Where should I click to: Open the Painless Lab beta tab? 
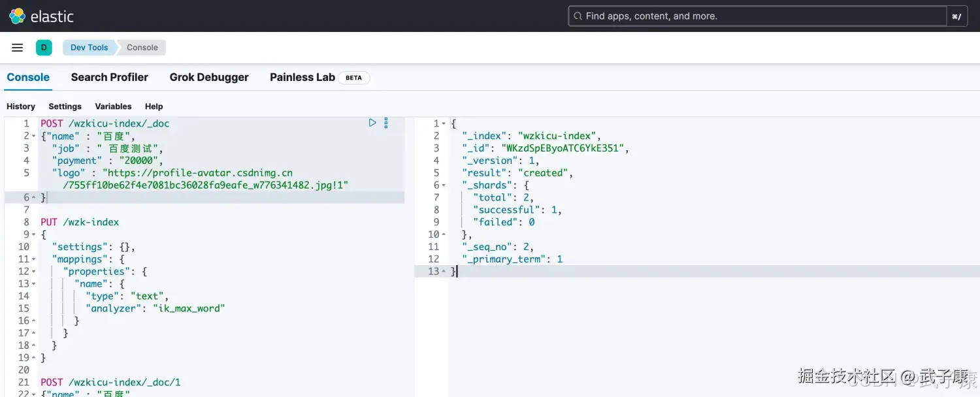(302, 77)
